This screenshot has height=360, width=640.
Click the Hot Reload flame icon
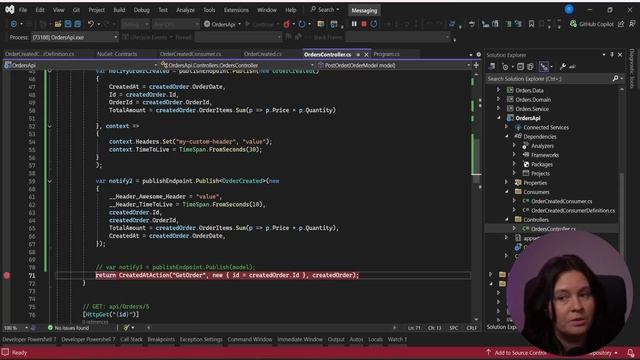287,24
